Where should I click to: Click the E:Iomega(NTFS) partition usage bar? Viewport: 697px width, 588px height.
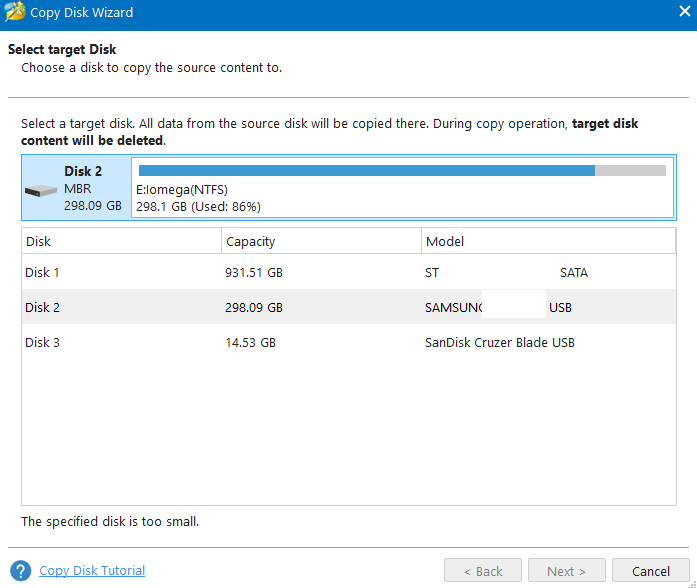click(x=402, y=171)
